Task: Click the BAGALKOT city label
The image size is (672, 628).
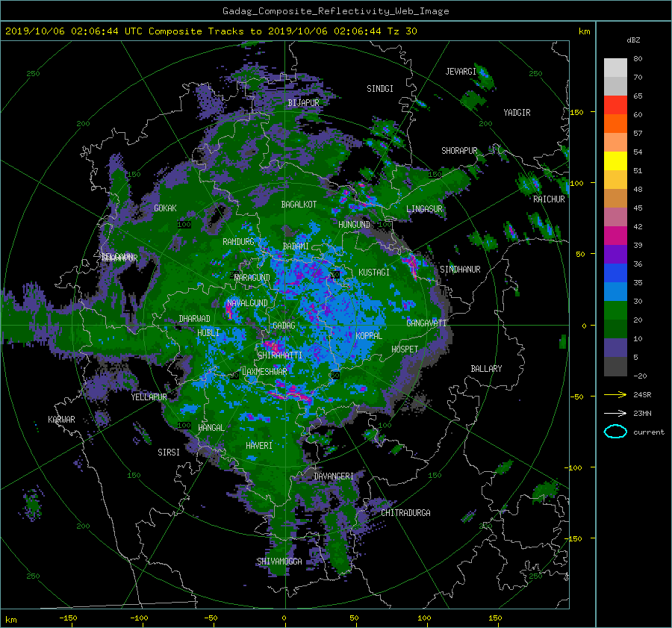Action: click(299, 205)
